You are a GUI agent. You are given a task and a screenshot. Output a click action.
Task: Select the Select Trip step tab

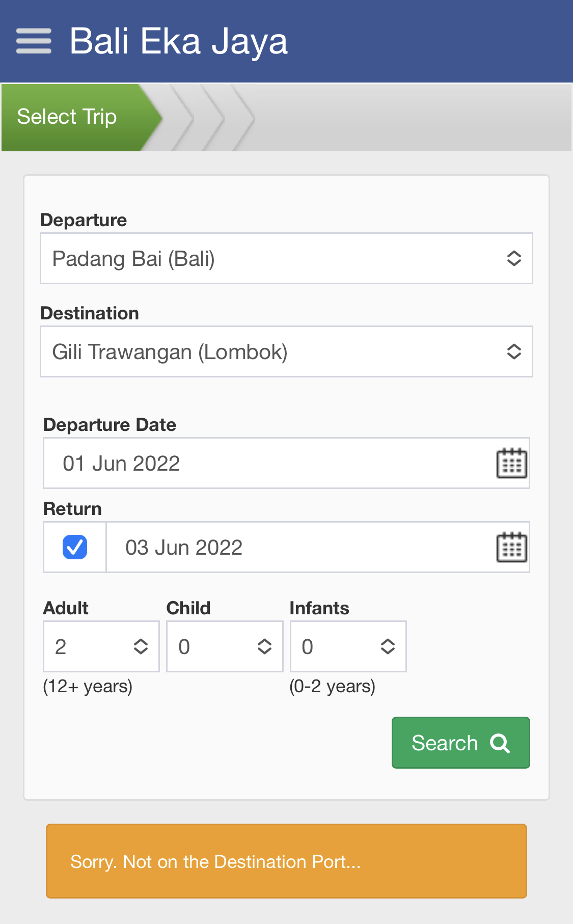pos(81,118)
